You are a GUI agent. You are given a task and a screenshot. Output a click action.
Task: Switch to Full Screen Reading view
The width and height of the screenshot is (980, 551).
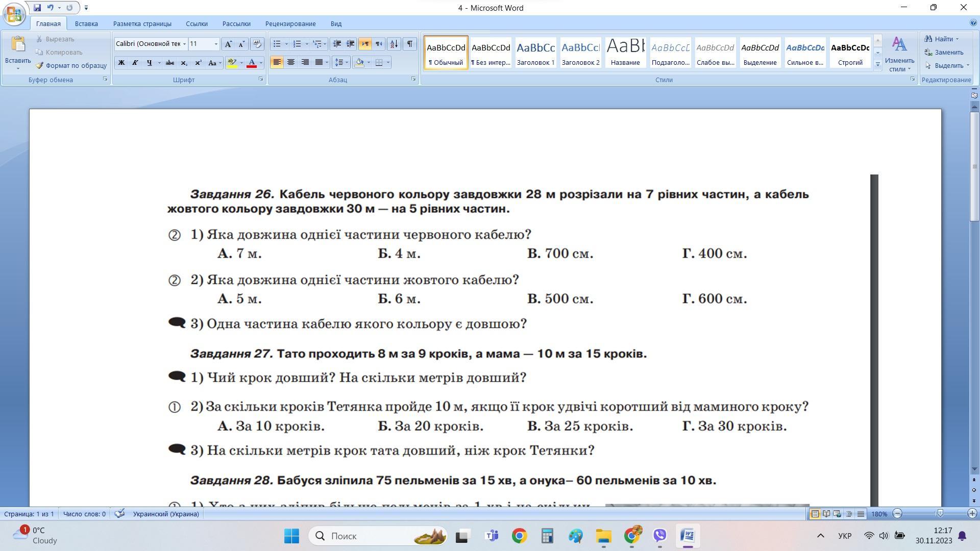826,514
